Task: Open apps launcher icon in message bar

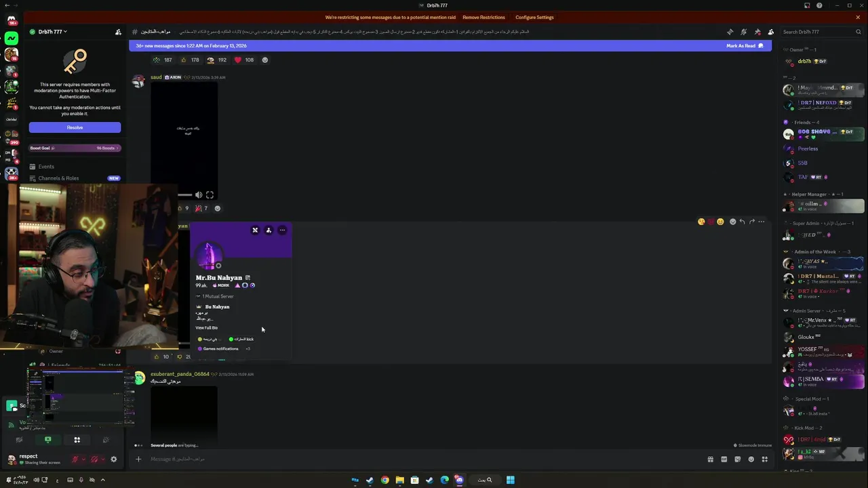Action: pos(764,459)
